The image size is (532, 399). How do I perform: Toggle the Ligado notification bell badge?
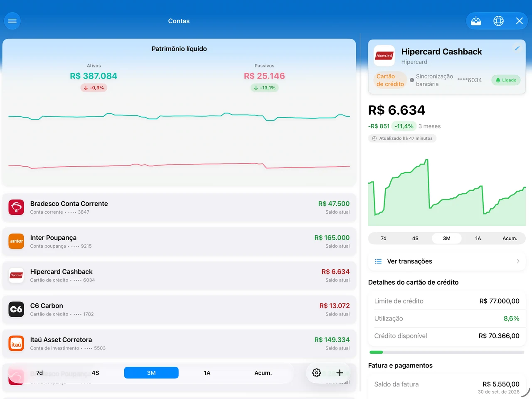pyautogui.click(x=506, y=80)
